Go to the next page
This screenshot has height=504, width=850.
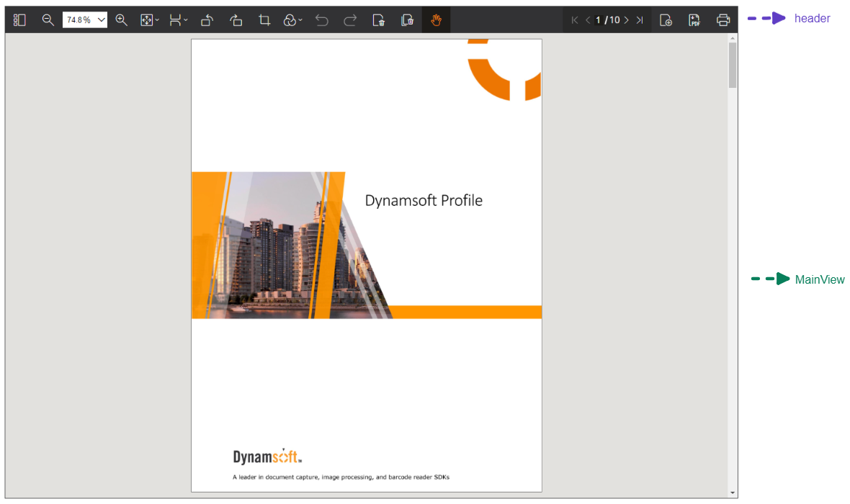(x=627, y=20)
